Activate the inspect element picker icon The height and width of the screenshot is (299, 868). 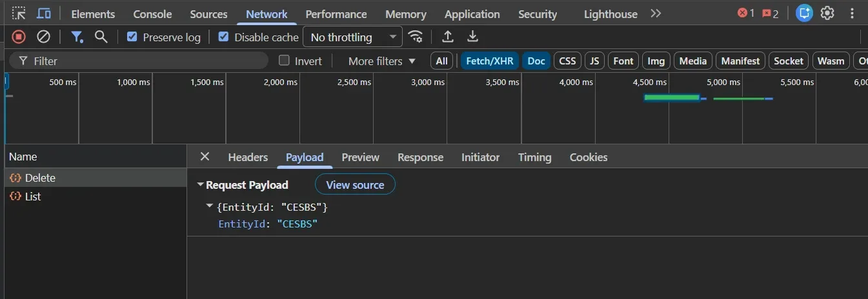coord(19,14)
